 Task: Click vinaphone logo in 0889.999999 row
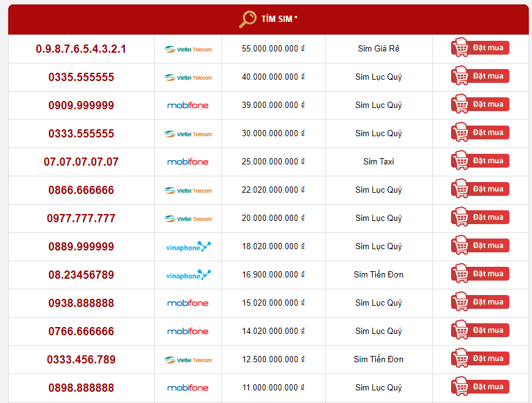[188, 247]
